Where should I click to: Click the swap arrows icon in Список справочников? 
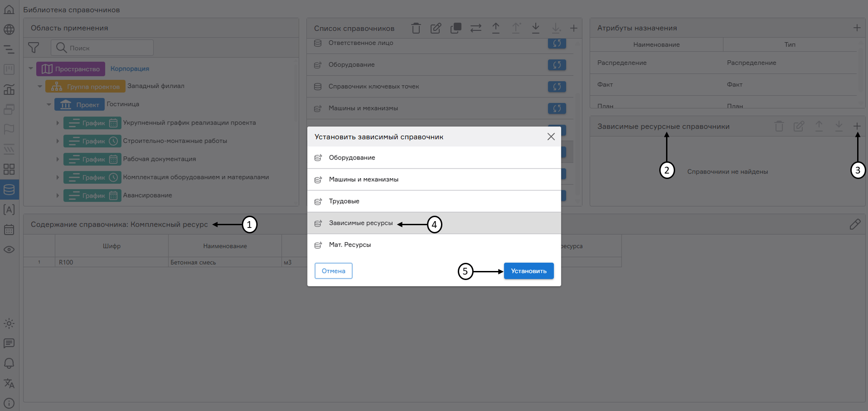coord(475,29)
